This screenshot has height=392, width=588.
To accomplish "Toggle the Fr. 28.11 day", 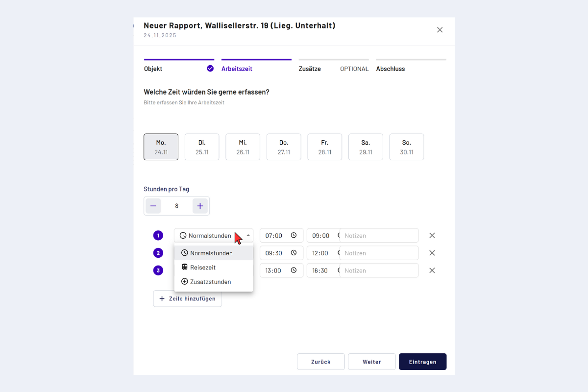I will [x=324, y=147].
